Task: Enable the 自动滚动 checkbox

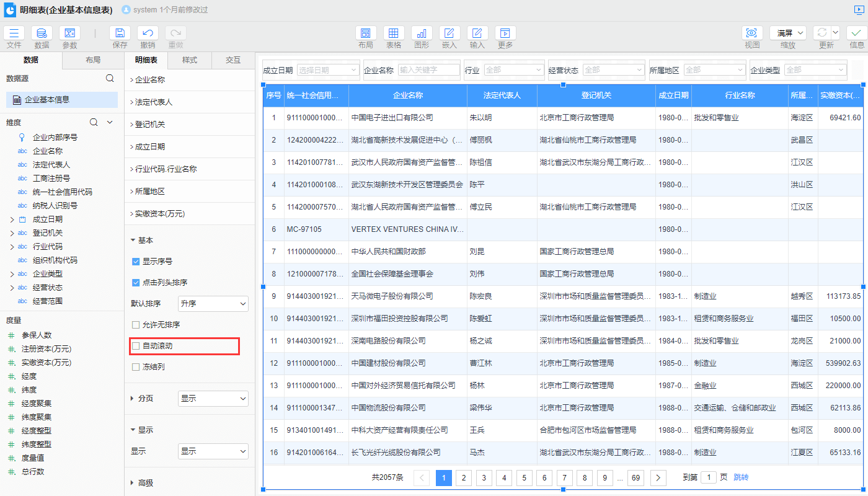Action: click(x=136, y=346)
